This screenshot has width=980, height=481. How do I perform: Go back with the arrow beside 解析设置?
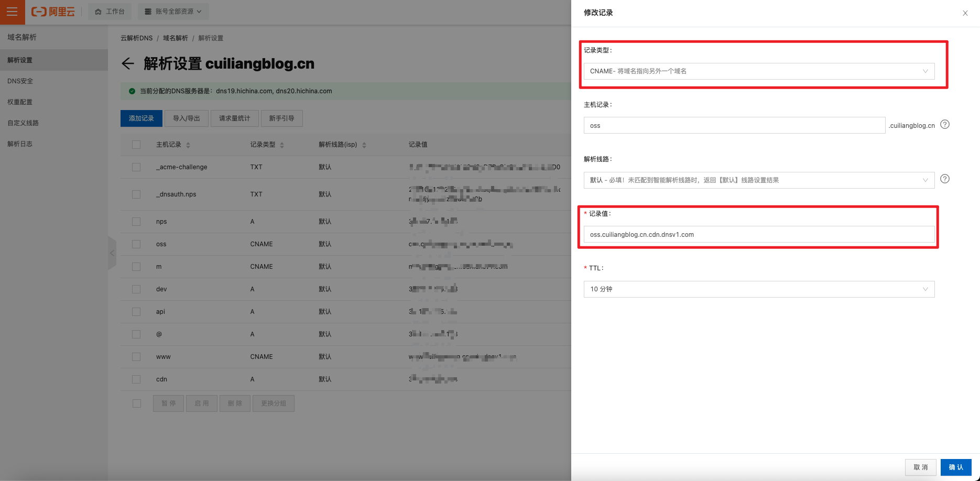click(128, 64)
